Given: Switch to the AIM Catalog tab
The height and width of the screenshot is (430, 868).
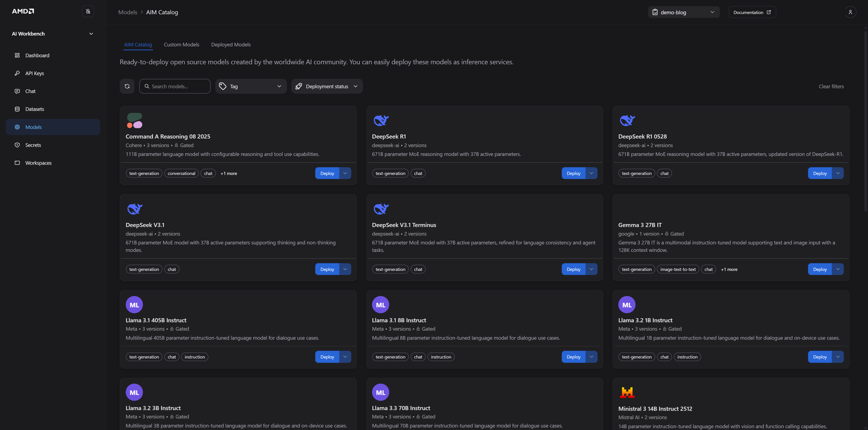Looking at the screenshot, I should tap(138, 44).
